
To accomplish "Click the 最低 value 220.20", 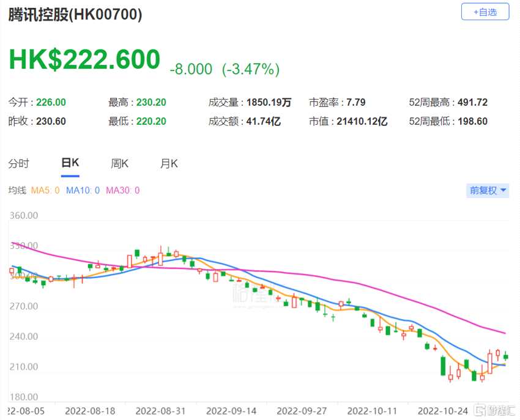I will (x=151, y=121).
